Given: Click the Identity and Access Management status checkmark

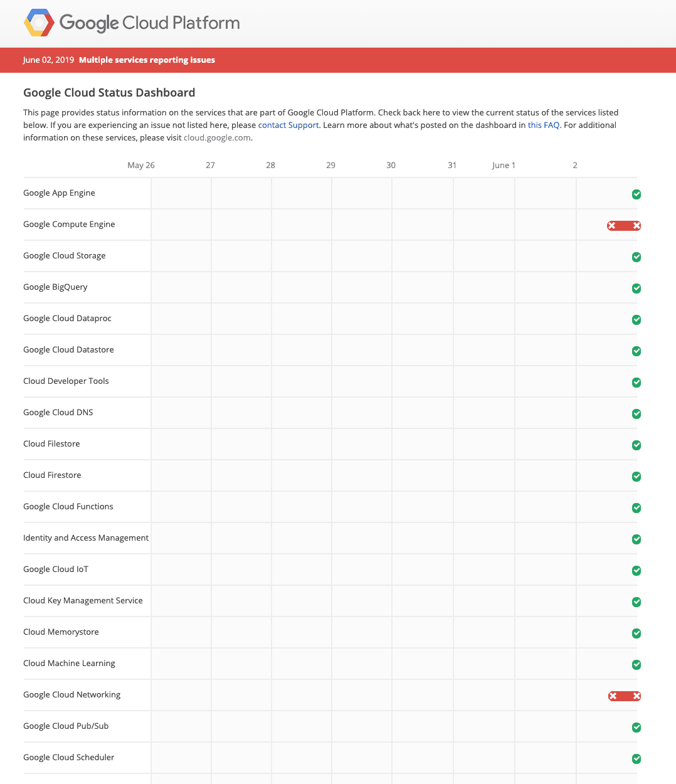Looking at the screenshot, I should (636, 539).
